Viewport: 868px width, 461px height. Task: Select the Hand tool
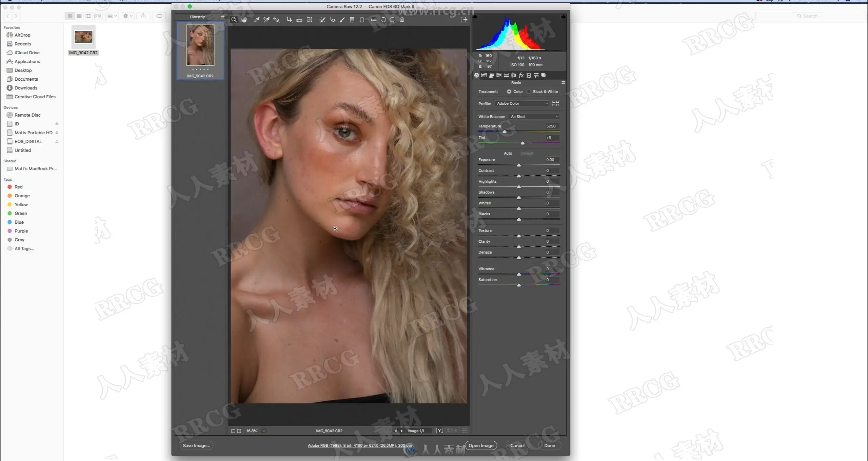point(244,20)
